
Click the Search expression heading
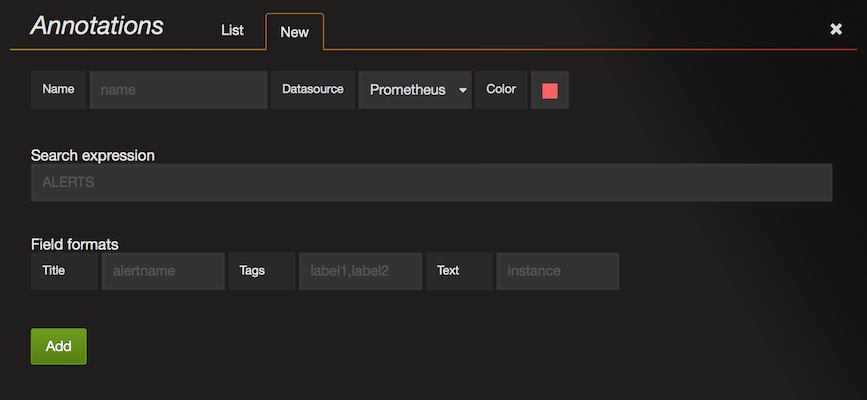(93, 155)
